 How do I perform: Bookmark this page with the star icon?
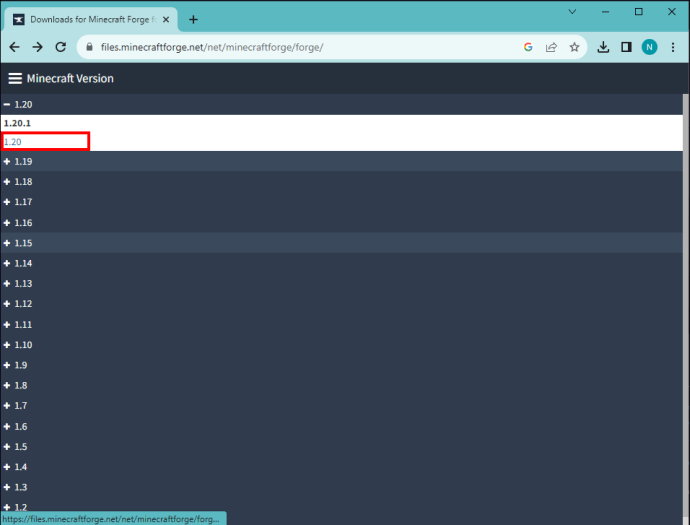pos(574,47)
